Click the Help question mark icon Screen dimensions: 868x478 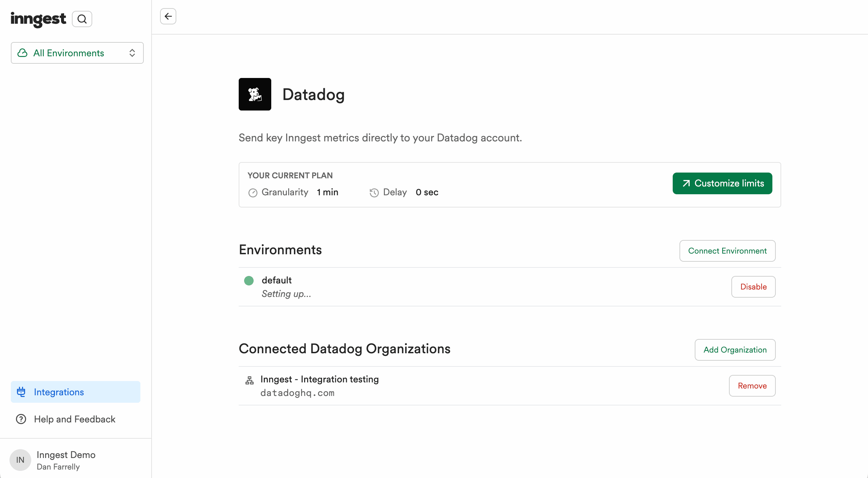21,419
